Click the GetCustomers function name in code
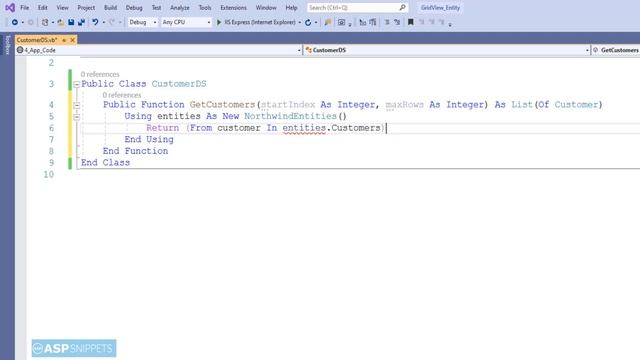Screen dimensions: 640x360 [222, 105]
